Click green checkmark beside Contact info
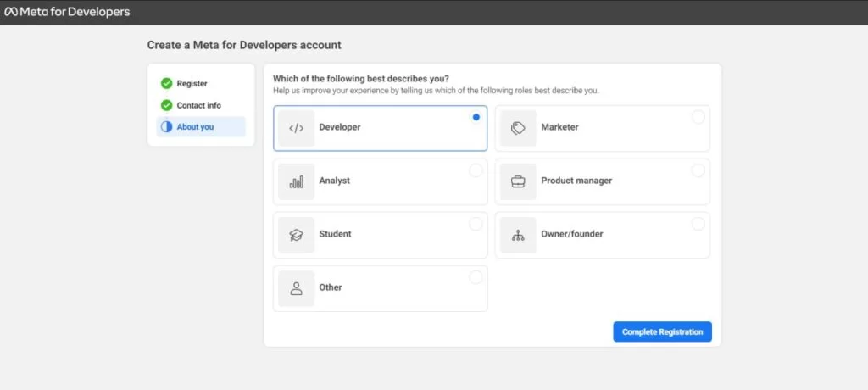 click(x=167, y=105)
